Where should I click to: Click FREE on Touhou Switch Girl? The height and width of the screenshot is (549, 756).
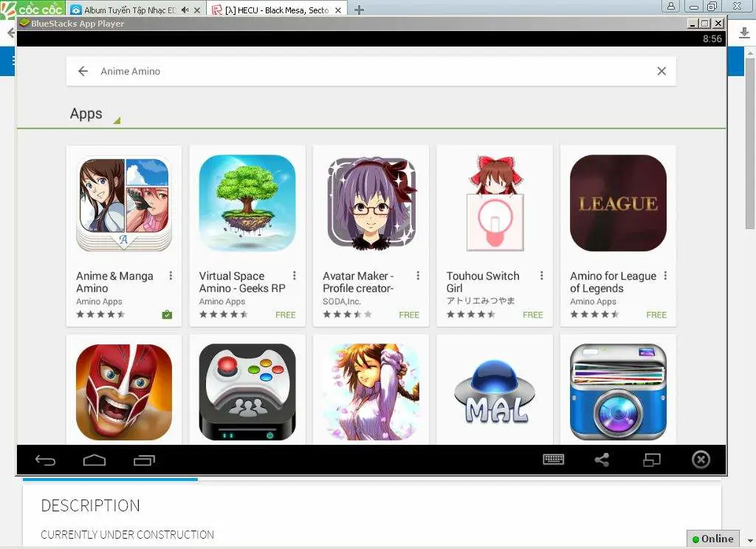(533, 315)
